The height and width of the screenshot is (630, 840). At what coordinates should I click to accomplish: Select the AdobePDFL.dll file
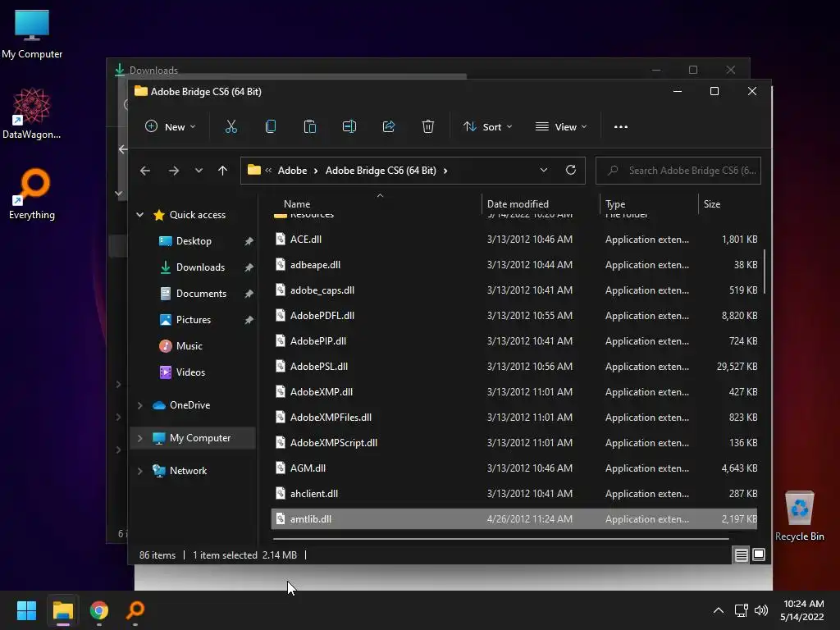(x=514, y=316)
